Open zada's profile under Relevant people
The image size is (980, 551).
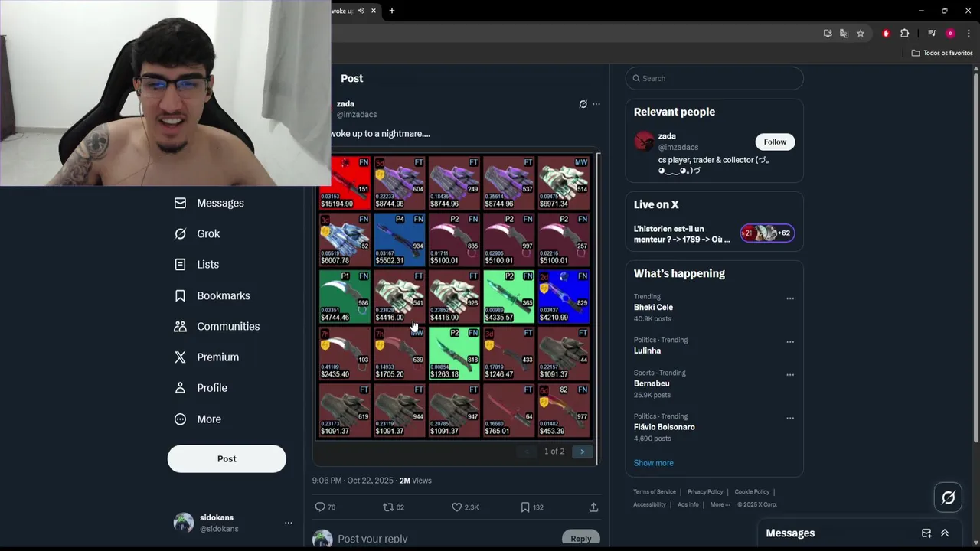click(667, 136)
